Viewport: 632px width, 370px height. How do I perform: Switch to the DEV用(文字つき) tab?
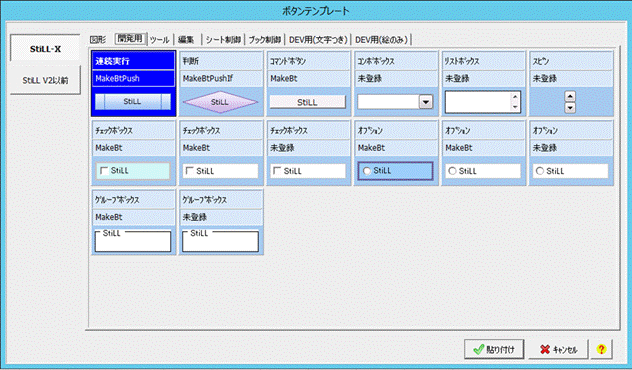tap(318, 39)
